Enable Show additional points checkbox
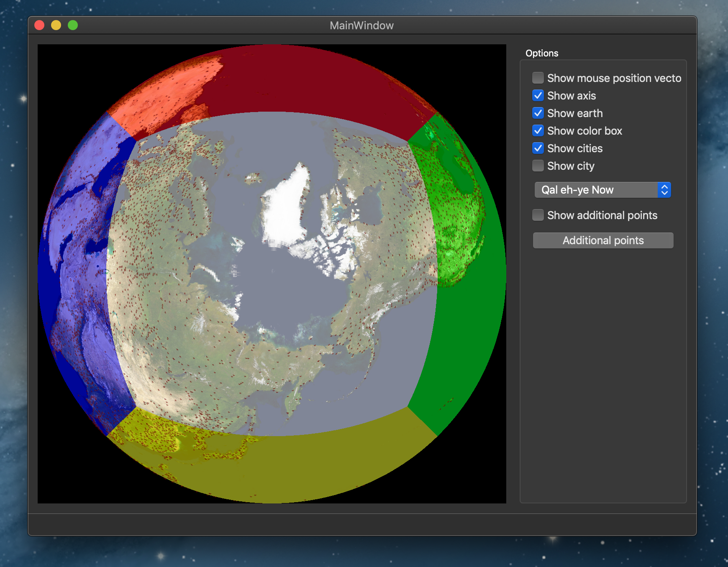Image resolution: width=728 pixels, height=567 pixels. [x=538, y=215]
